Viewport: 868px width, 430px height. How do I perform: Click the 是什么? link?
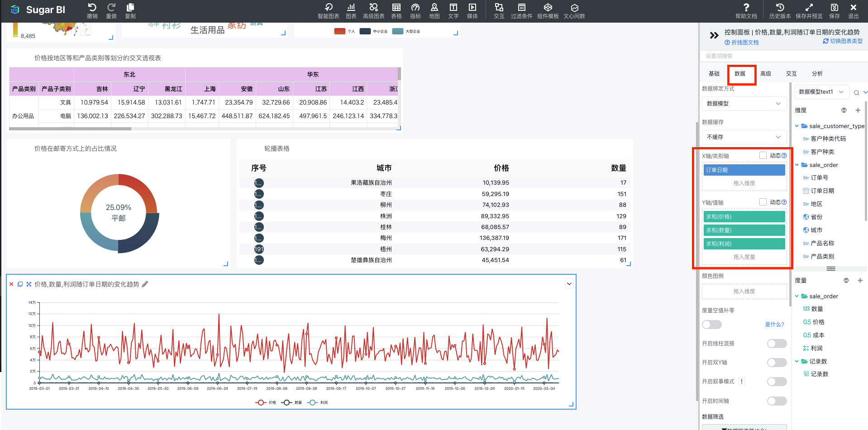[x=774, y=325]
